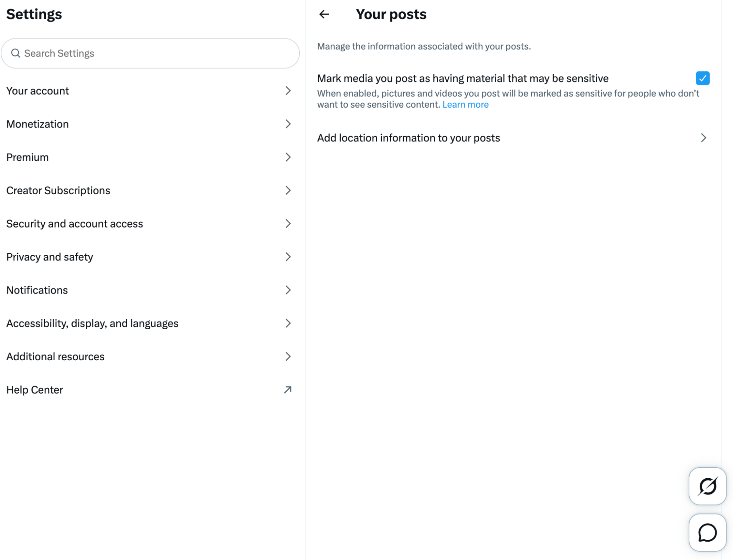Click the chevron next to Add location information
This screenshot has width=733, height=560.
coord(703,138)
